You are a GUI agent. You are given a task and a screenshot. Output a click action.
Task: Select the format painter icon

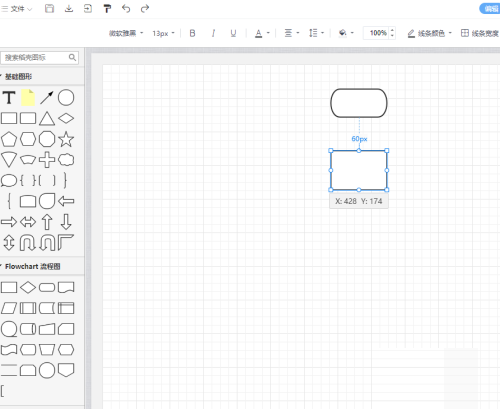(107, 9)
